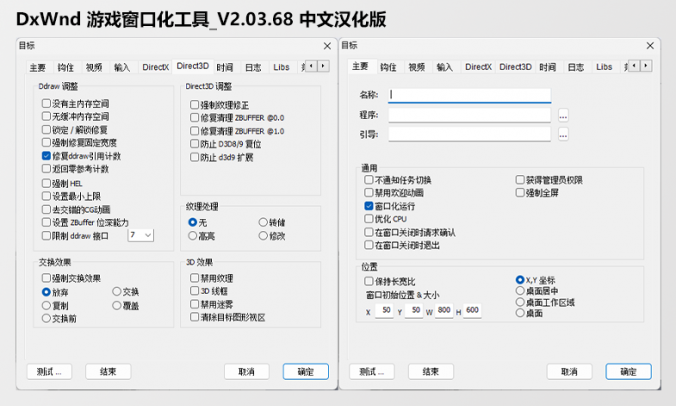Viewport: 676px width, 406px height.
Task: Enable 清除目标图形视区 checkbox
Action: (194, 317)
